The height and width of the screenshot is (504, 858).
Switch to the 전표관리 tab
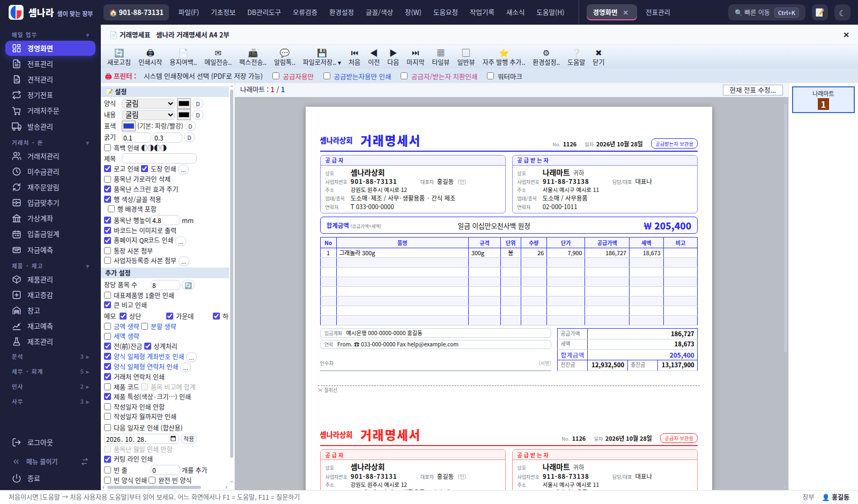tap(657, 12)
